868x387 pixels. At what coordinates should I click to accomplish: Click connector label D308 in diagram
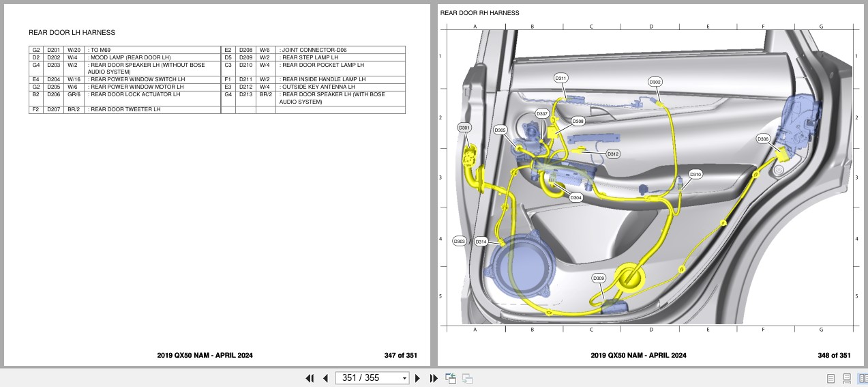[x=578, y=121]
